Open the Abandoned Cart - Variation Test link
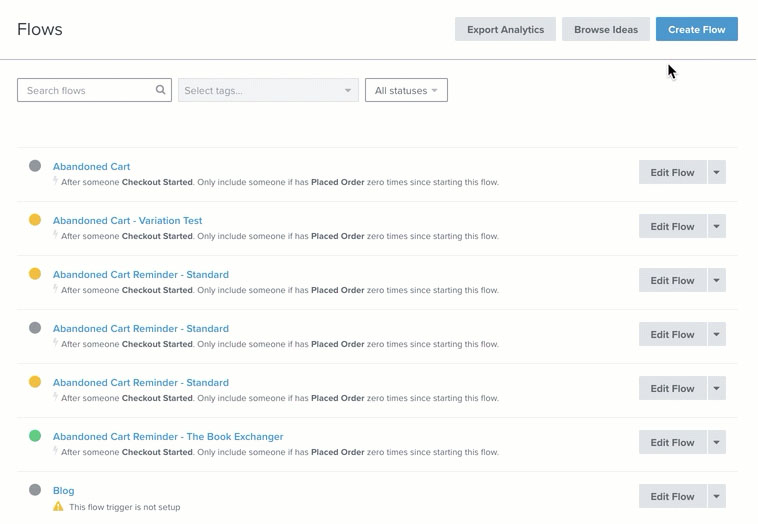 [127, 220]
